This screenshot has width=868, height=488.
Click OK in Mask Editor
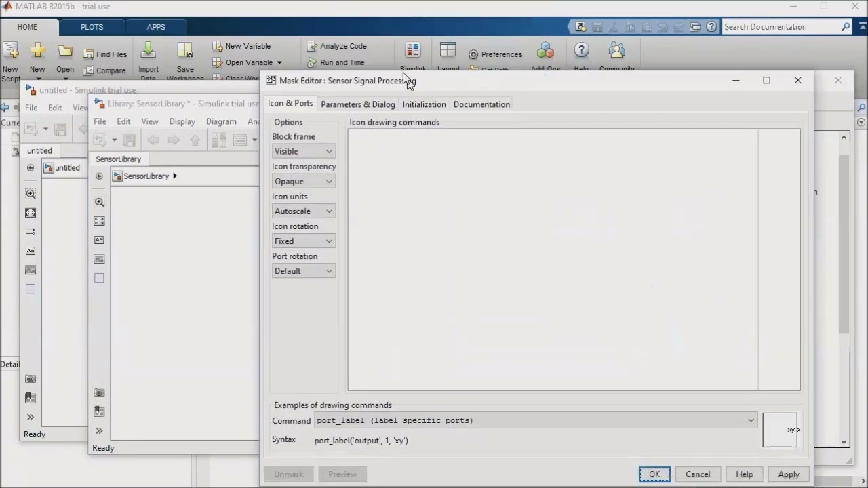coord(654,474)
